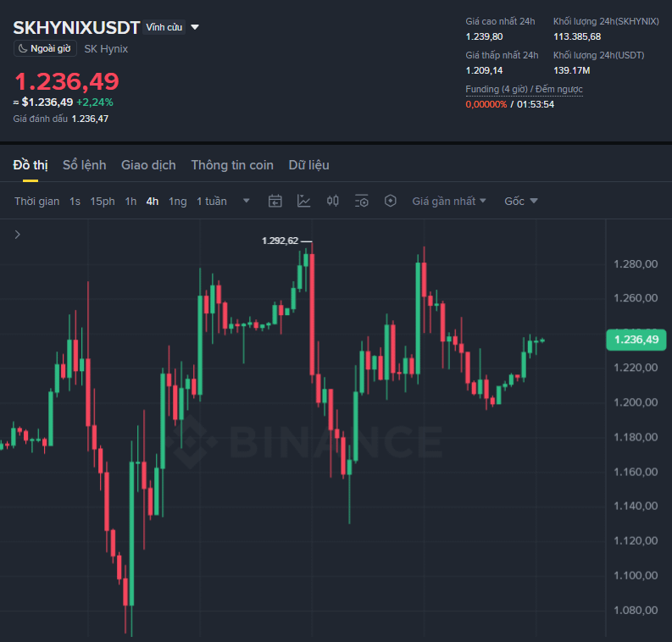Change the candlestick chart type icon

332,201
